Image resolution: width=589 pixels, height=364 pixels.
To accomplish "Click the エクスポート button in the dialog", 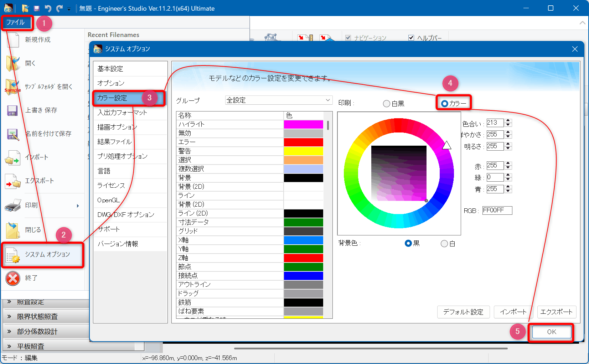I will pyautogui.click(x=556, y=312).
